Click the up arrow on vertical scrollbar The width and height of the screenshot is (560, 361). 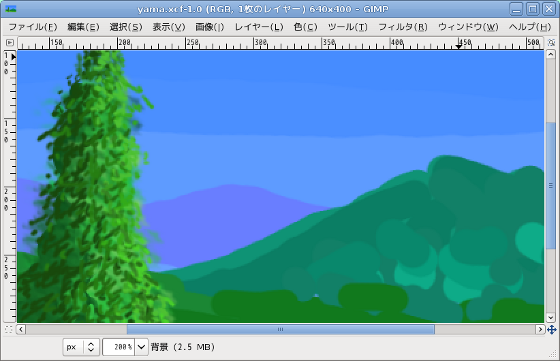point(551,55)
